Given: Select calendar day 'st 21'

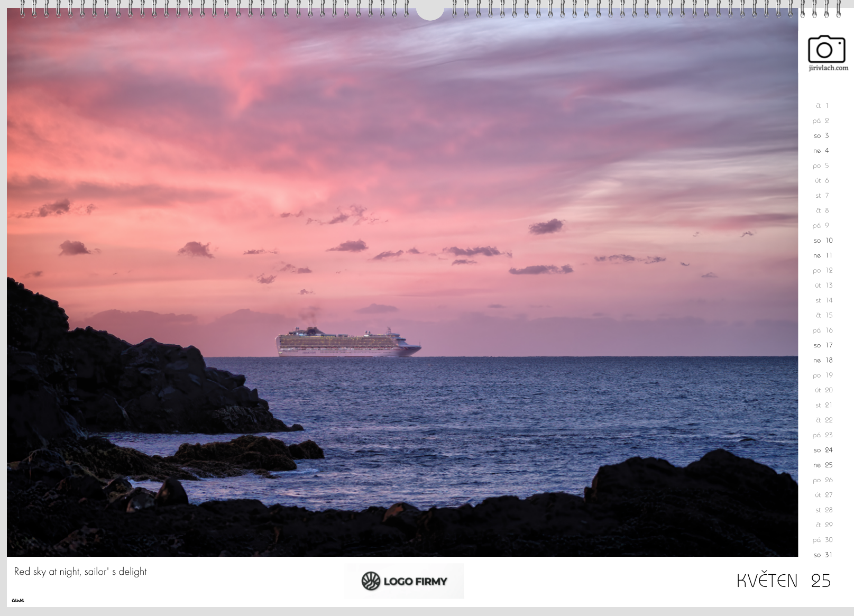Looking at the screenshot, I should tap(824, 405).
